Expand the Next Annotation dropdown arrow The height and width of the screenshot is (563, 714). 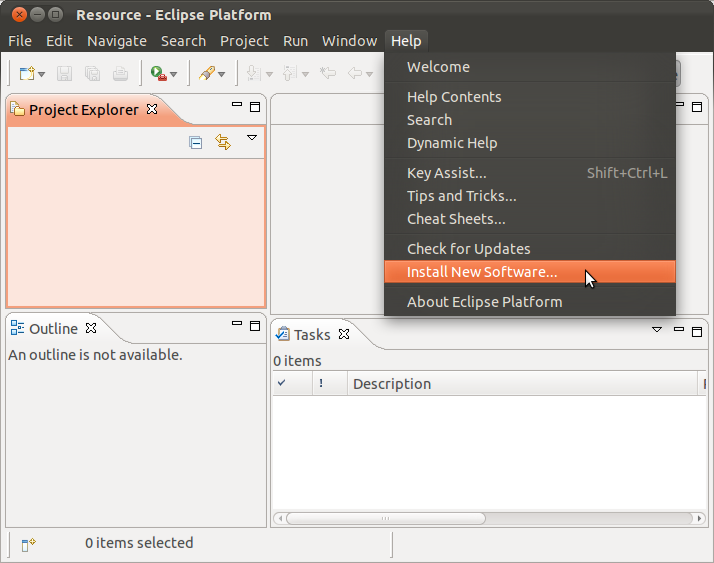coord(269,74)
